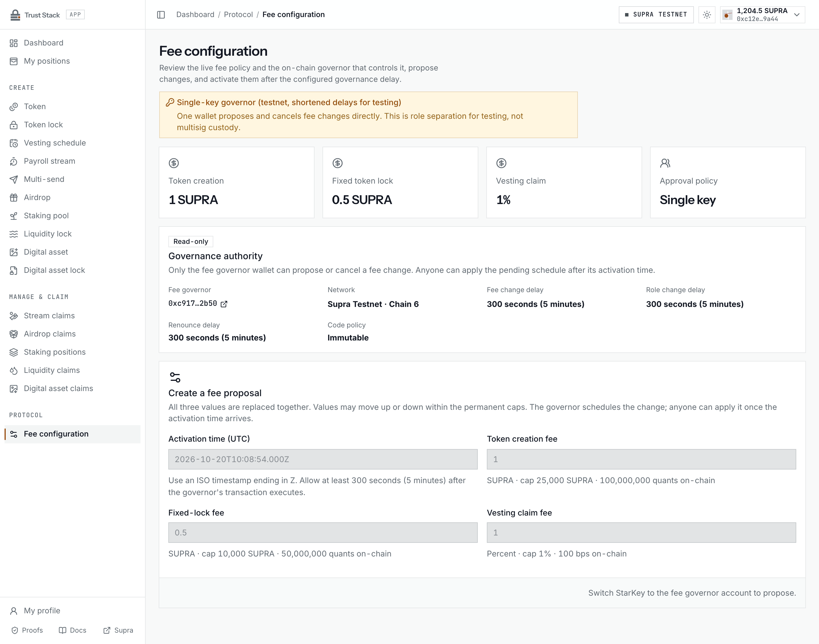Click fee governor address 0xc917…2b50

coord(193,304)
